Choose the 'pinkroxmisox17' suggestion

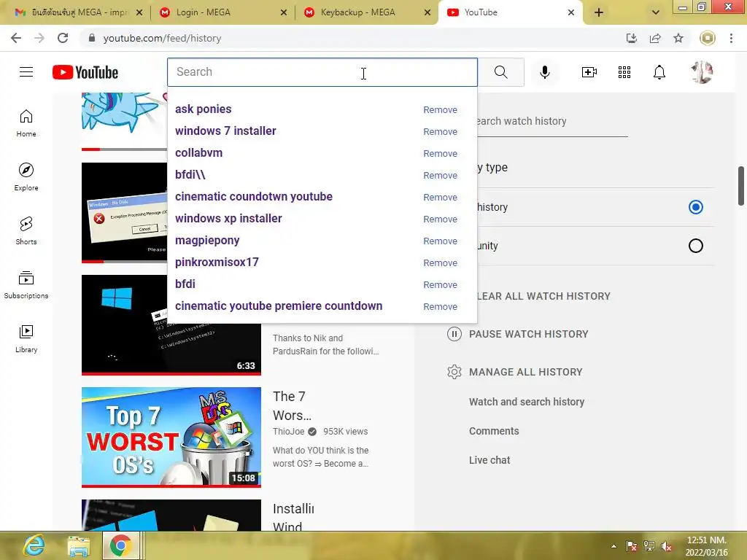point(217,262)
